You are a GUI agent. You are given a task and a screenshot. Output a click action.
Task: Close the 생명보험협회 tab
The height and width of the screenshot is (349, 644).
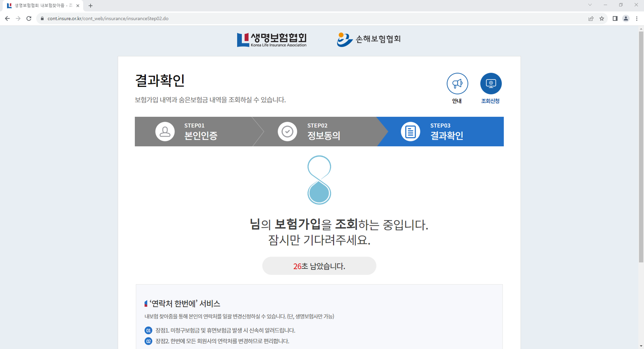click(78, 5)
